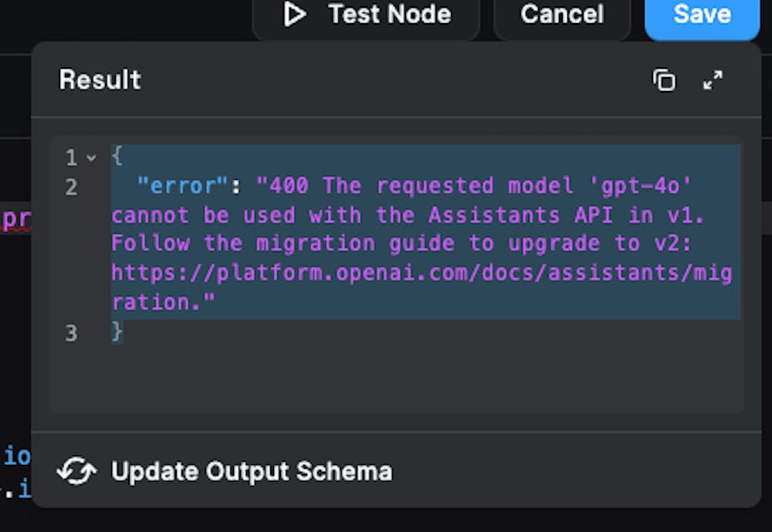Click the red-underlined "pr" text at left edge
The height and width of the screenshot is (532, 772).
click(x=16, y=219)
